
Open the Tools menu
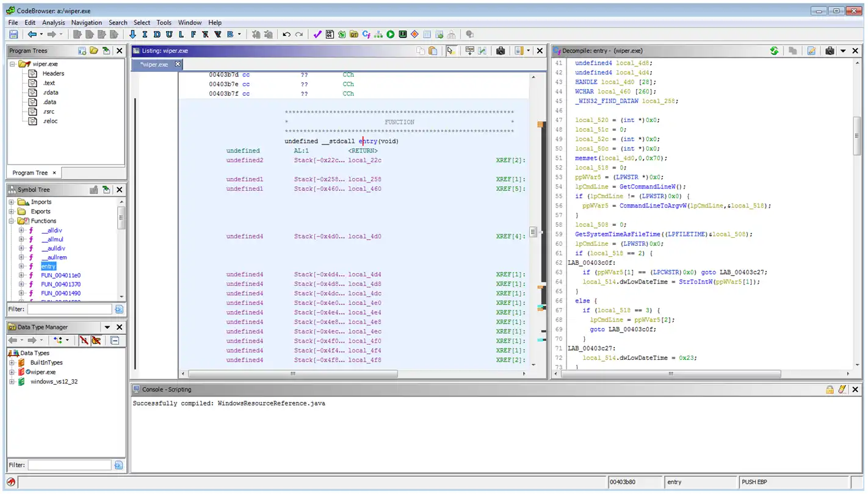coord(164,23)
